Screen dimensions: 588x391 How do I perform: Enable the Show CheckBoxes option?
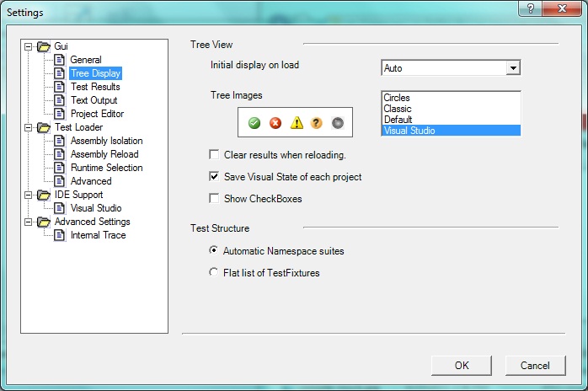(215, 199)
